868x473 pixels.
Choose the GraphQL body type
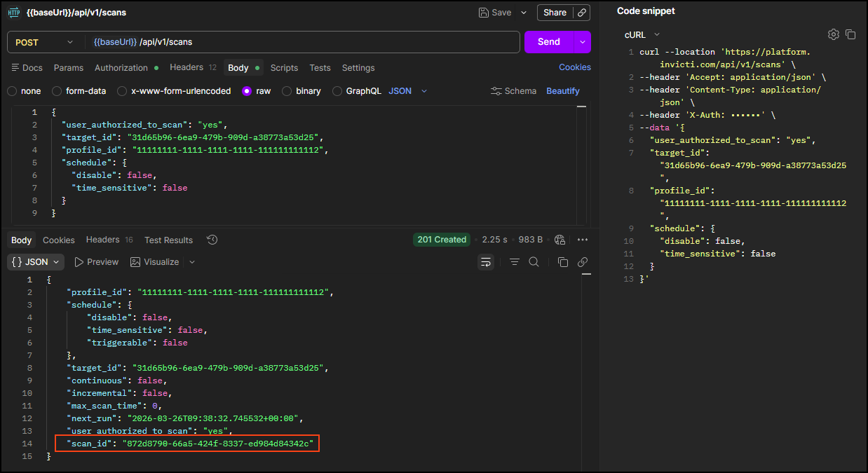(337, 91)
